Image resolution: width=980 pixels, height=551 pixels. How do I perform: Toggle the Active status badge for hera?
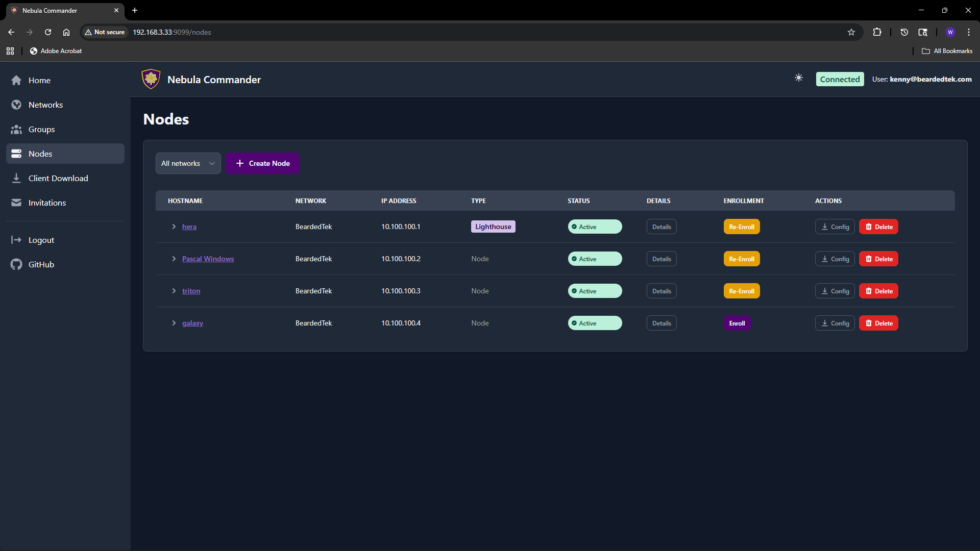click(x=595, y=227)
